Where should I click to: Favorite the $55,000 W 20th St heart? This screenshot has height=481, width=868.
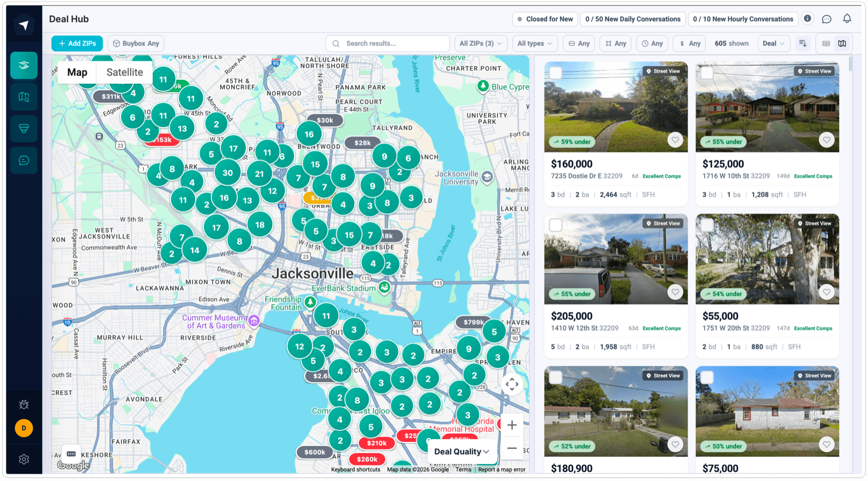point(826,292)
